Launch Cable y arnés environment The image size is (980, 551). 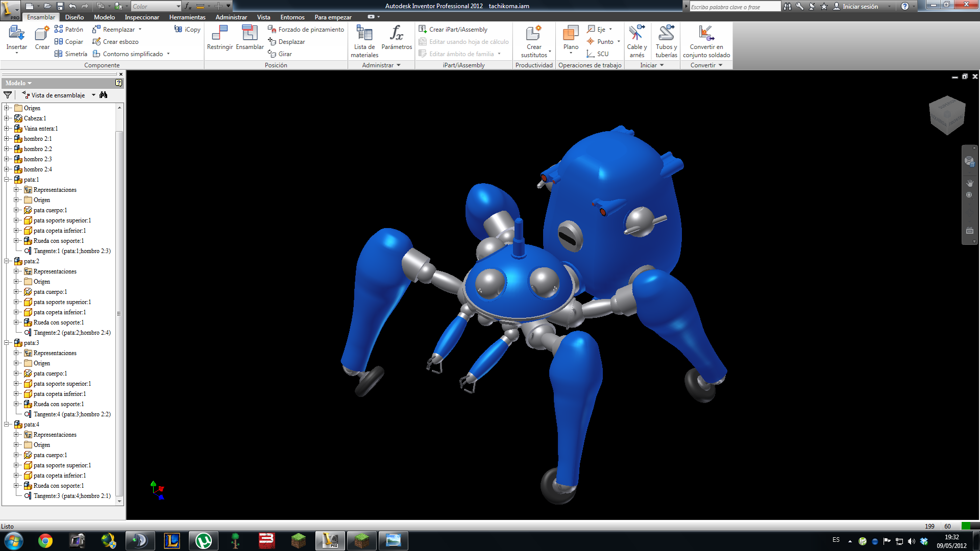click(636, 34)
